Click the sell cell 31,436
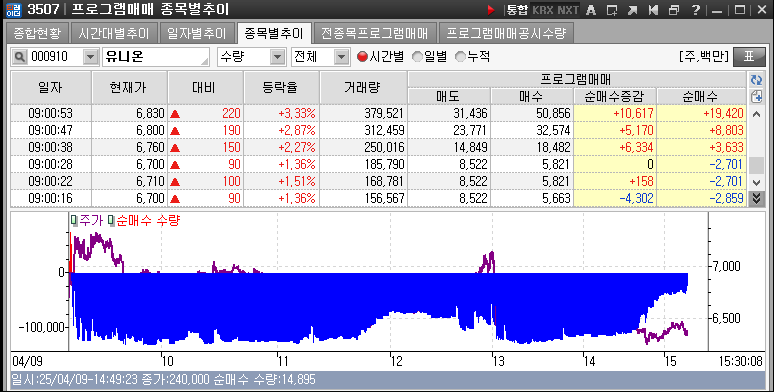The height and width of the screenshot is (392, 774). coord(449,113)
